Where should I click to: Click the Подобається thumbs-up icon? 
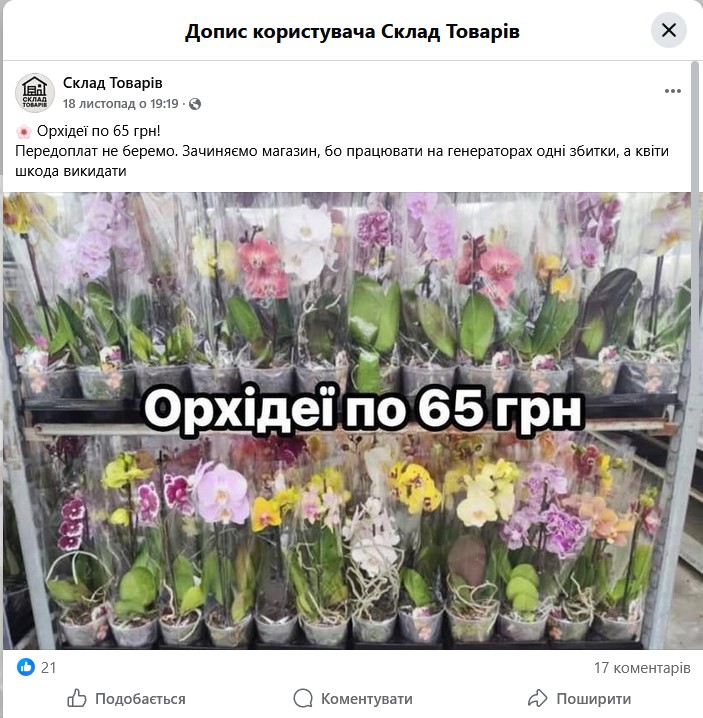tap(76, 698)
